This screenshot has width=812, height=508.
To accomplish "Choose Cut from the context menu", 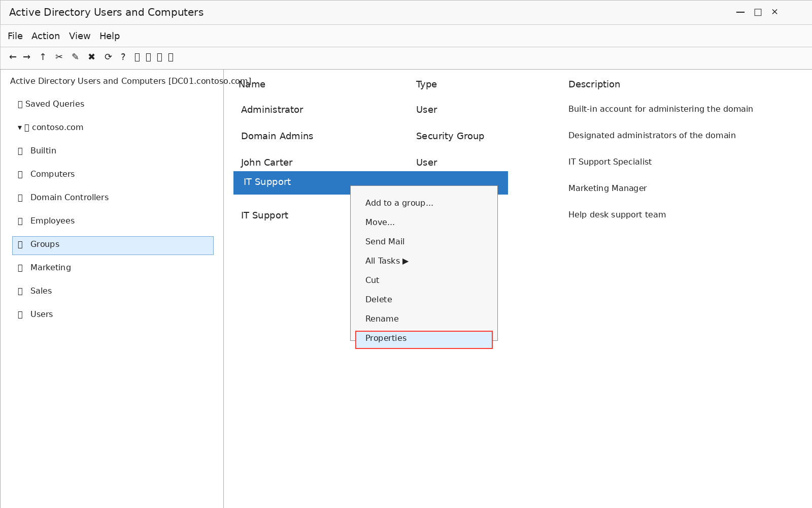I will click(372, 280).
